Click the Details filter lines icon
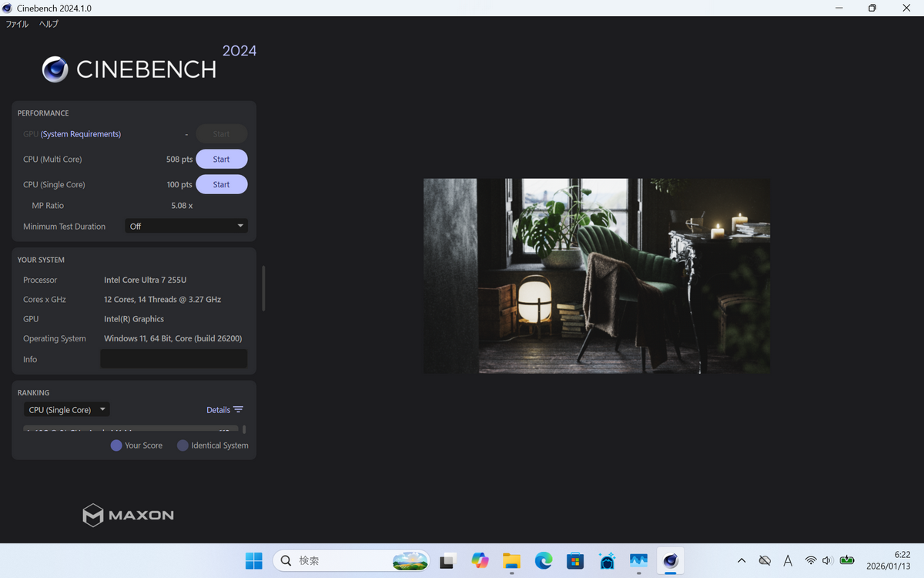This screenshot has height=578, width=924. click(238, 410)
